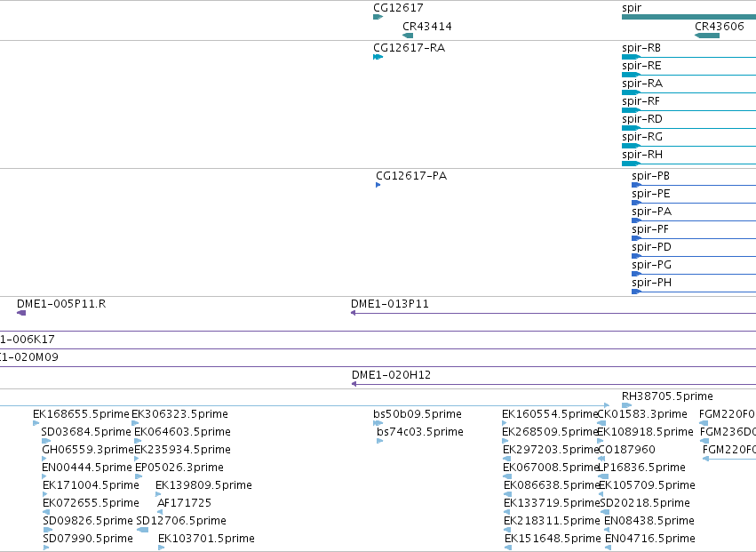
Task: Select protein feature spir-PA
Action: tap(651, 212)
